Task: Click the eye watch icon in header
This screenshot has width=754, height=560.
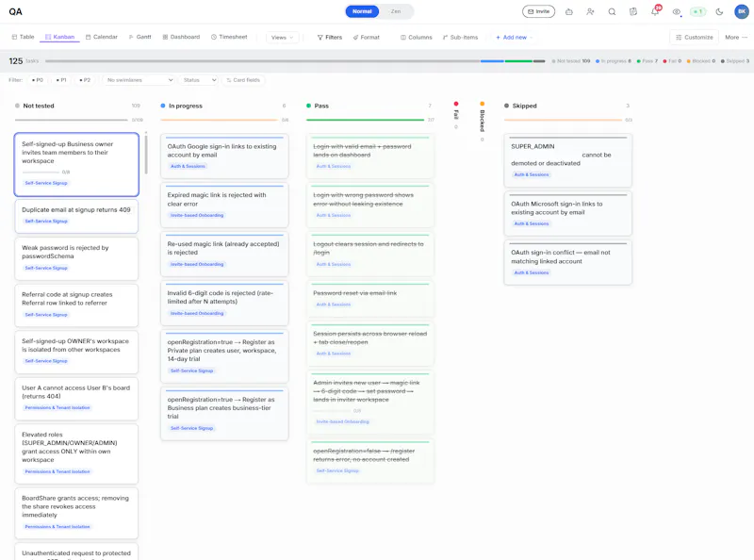Action: pyautogui.click(x=677, y=11)
